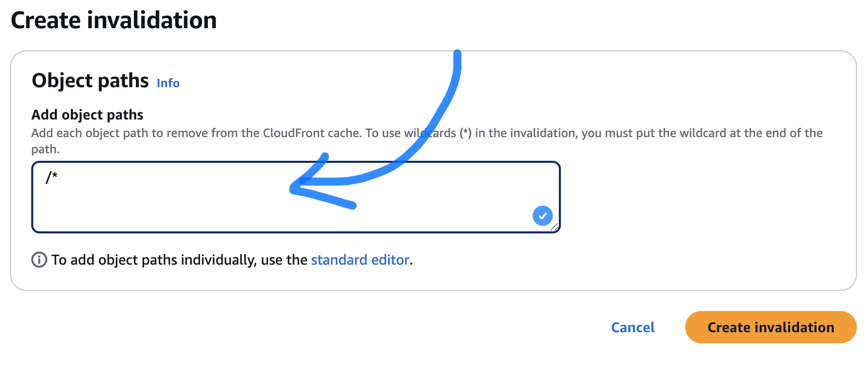868x372 pixels.
Task: Click the "Create invalidation" page title
Action: (x=114, y=21)
